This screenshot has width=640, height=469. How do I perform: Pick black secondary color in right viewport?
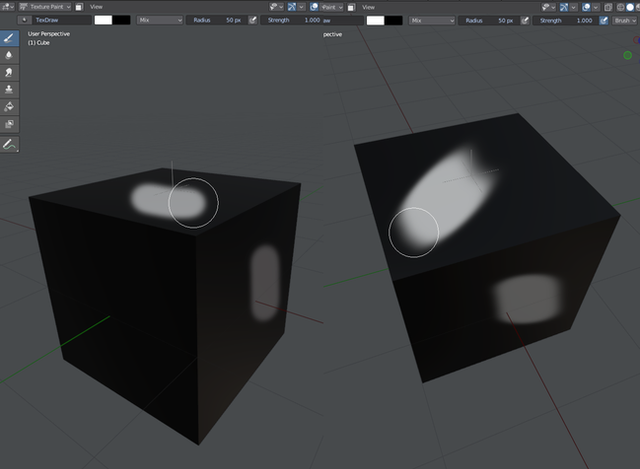[x=393, y=20]
